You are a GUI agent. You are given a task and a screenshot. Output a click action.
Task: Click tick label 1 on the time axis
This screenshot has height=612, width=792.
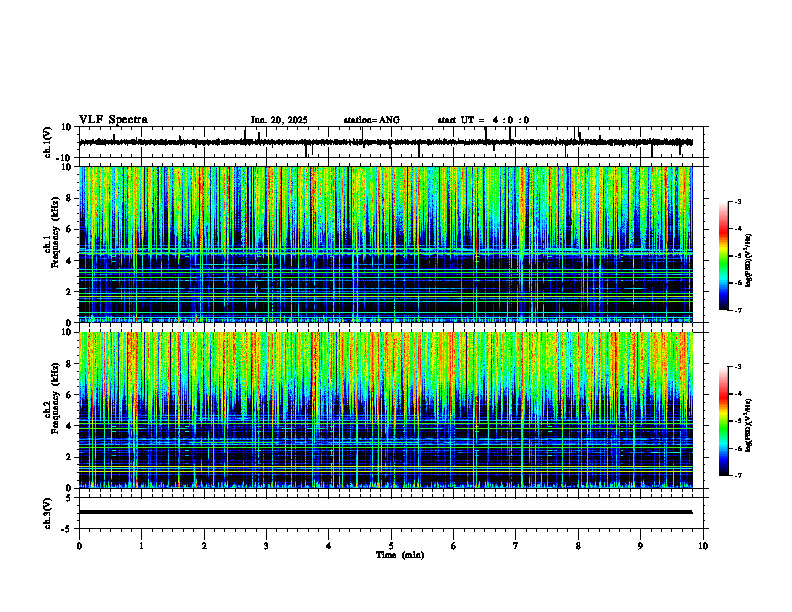pyautogui.click(x=141, y=546)
